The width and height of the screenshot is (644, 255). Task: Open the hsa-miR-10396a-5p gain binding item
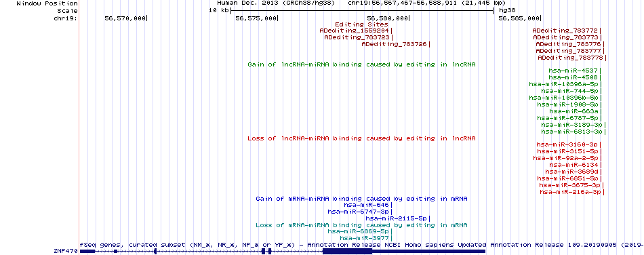[x=565, y=84]
